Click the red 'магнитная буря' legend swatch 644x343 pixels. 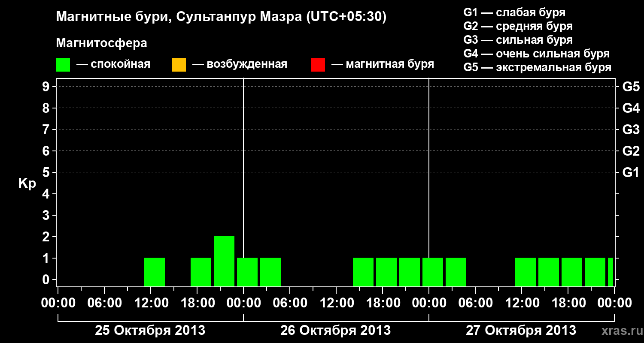pos(318,65)
